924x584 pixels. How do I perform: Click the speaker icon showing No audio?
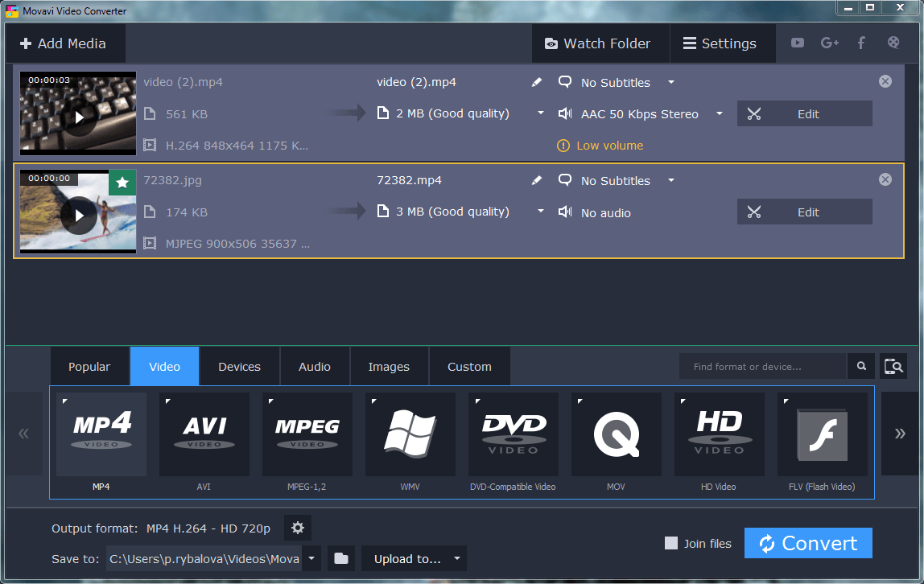pos(564,212)
